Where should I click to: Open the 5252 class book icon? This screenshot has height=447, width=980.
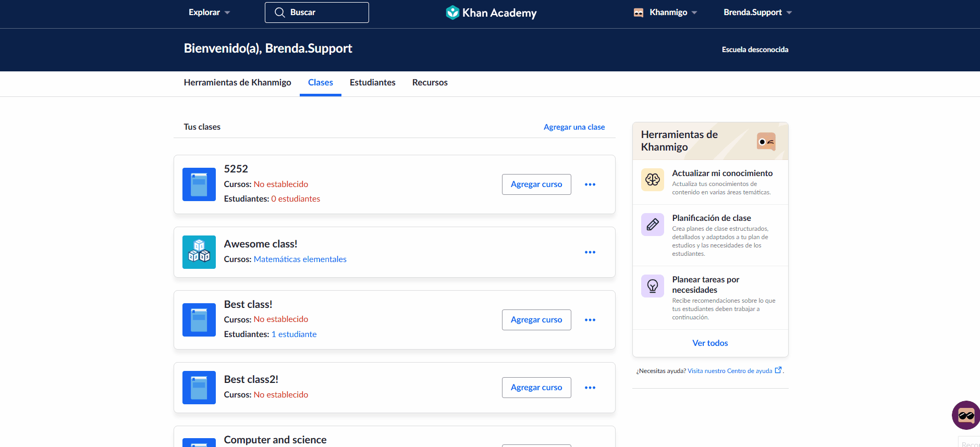(x=199, y=184)
